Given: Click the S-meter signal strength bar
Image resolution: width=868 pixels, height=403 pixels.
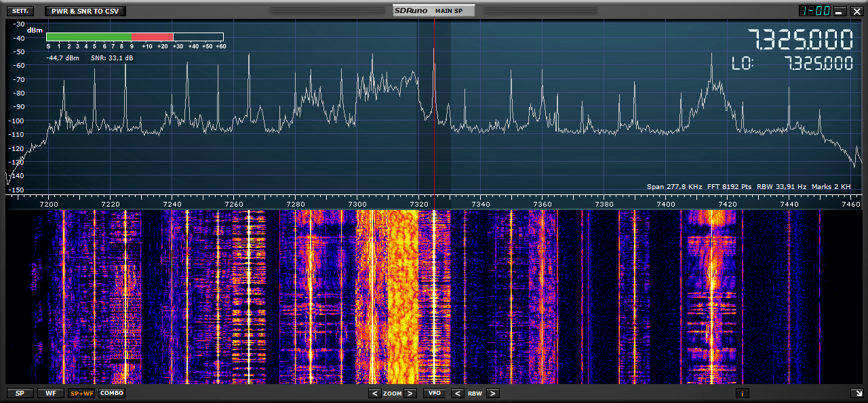Looking at the screenshot, I should point(136,37).
